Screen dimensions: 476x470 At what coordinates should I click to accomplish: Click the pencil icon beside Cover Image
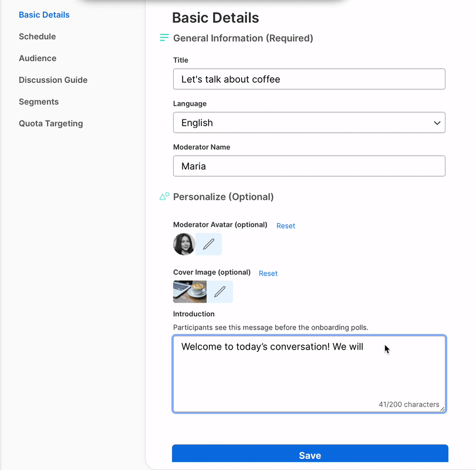point(220,291)
